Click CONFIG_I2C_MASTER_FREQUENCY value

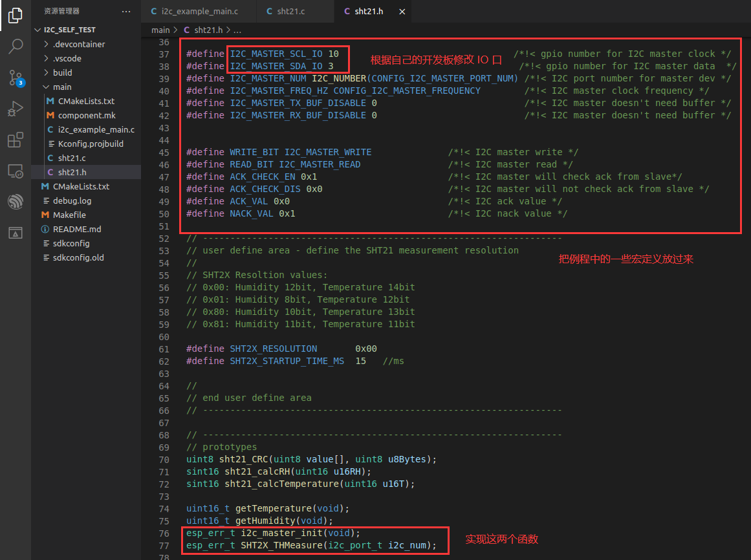tap(407, 91)
